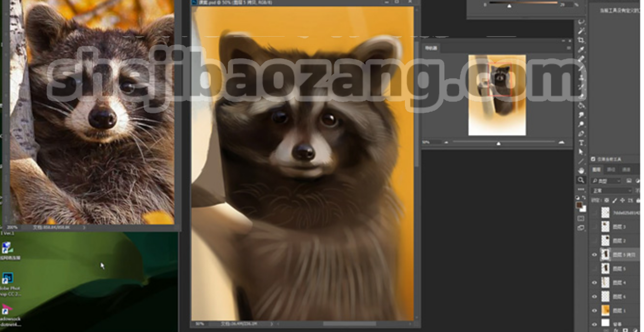Screen dimensions: 644x332
Task: Open layer filter type dropdown
Action: (606, 181)
